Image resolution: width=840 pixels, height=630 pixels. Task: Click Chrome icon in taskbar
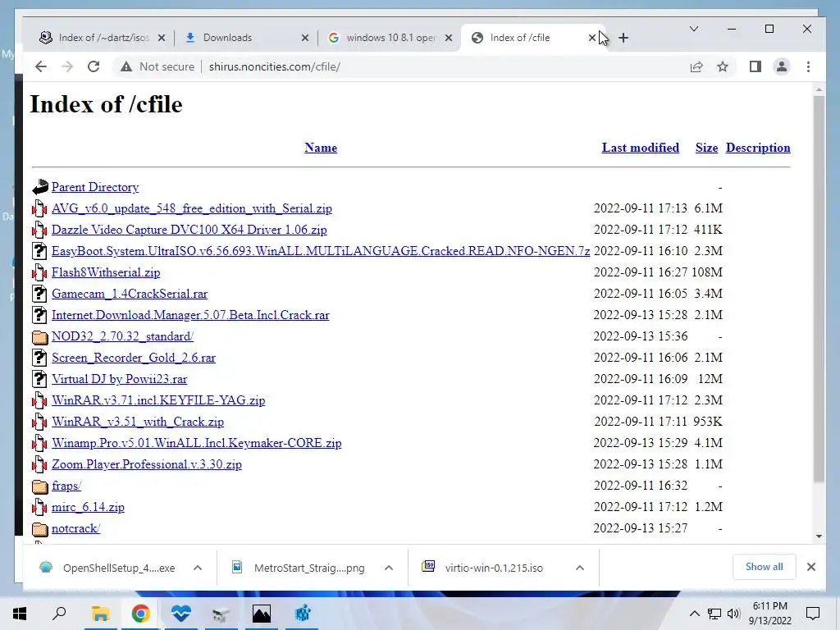pyautogui.click(x=140, y=614)
